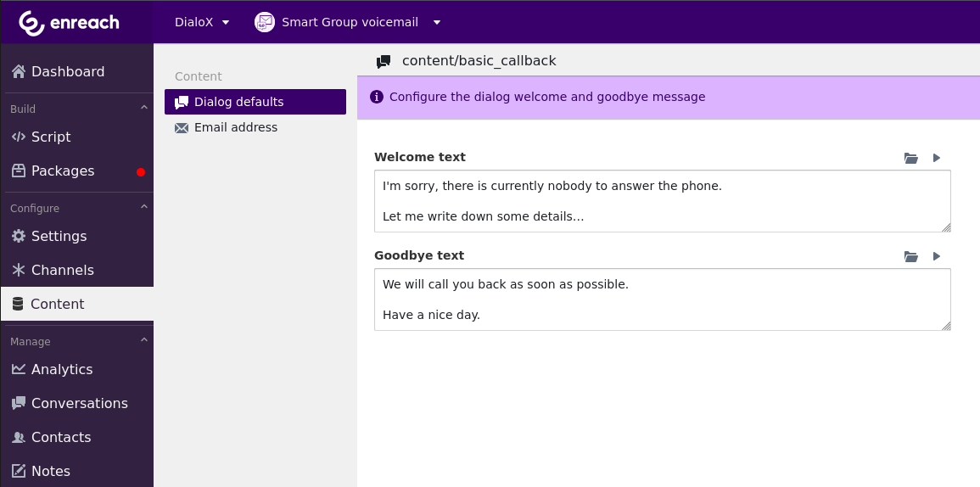This screenshot has height=487, width=980.
Task: Select Email address in the content list
Action: 235,127
